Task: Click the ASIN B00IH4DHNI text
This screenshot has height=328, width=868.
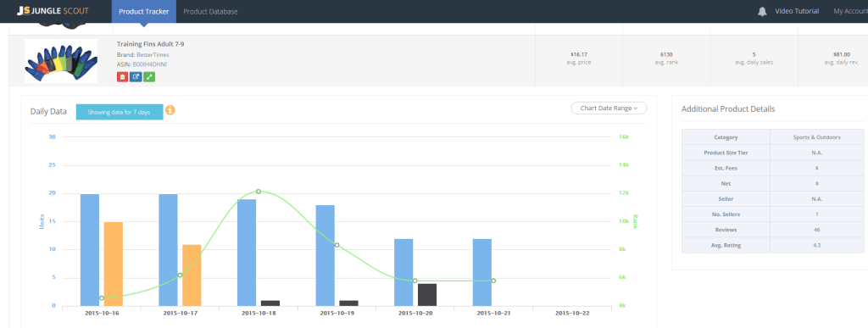Action: click(x=142, y=64)
